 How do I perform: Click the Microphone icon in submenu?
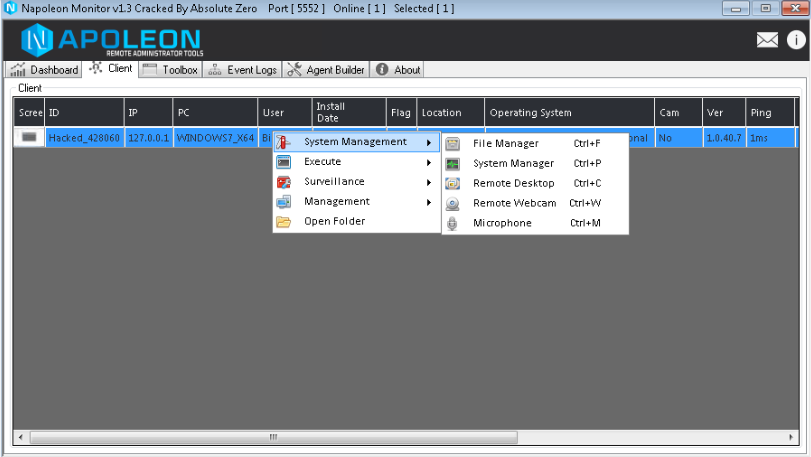pyautogui.click(x=453, y=223)
